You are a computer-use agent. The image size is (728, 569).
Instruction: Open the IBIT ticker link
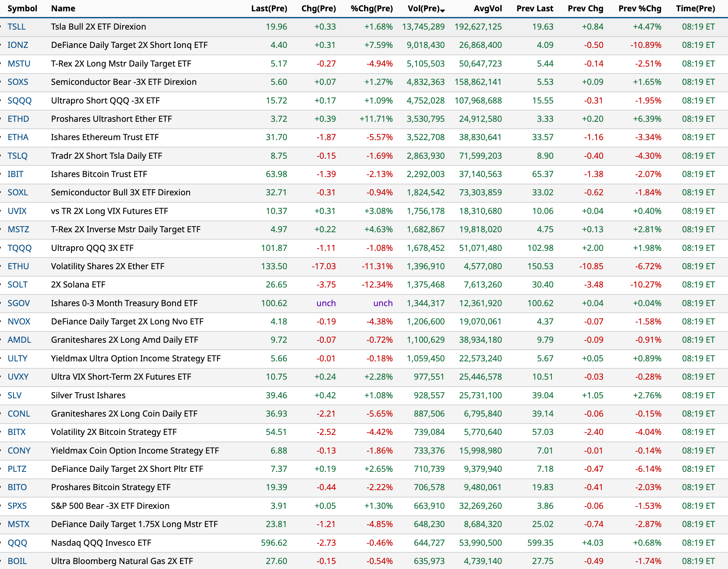point(15,174)
